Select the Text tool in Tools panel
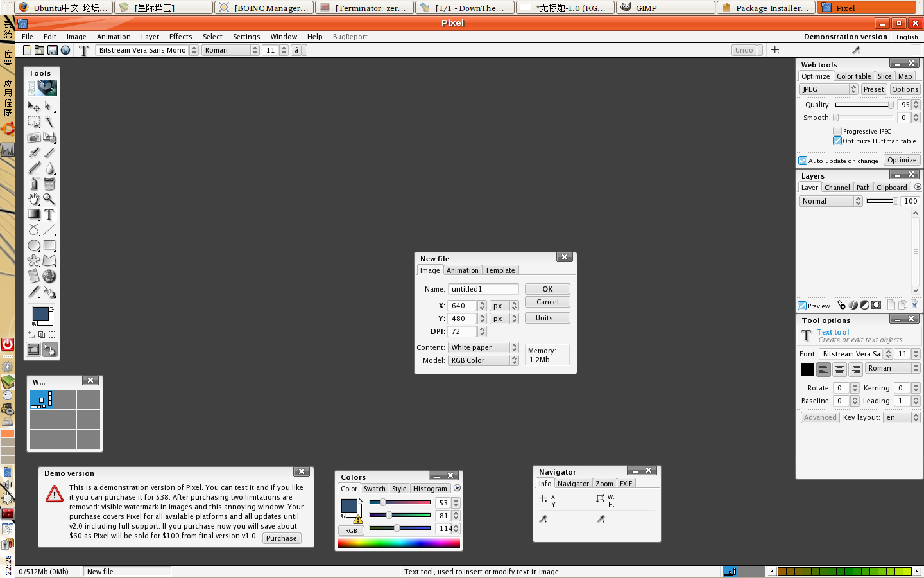924x578 pixels. click(49, 215)
